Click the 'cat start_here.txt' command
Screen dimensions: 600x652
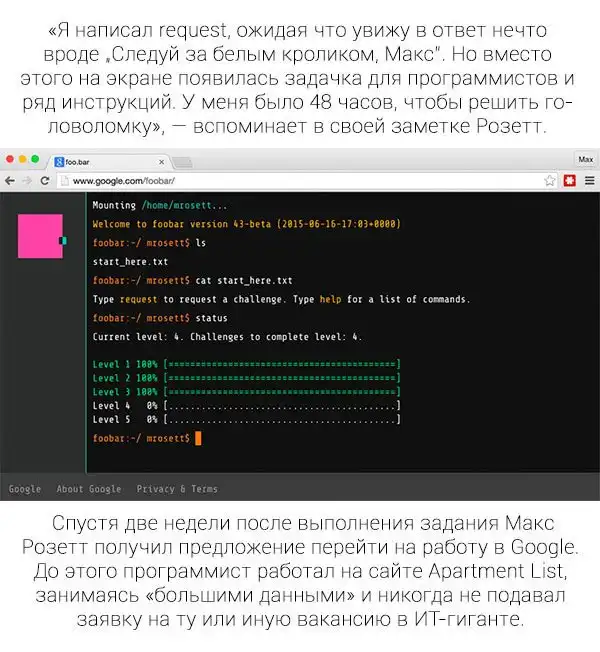[x=244, y=281]
